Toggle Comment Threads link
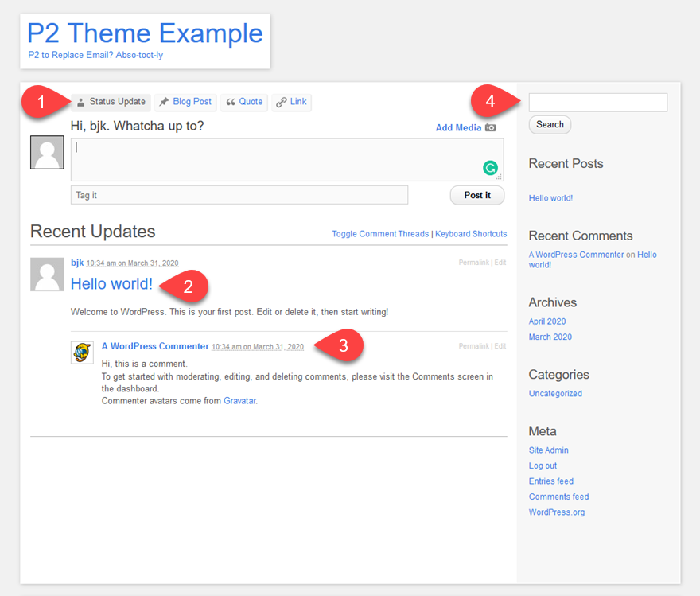The width and height of the screenshot is (700, 596). pyautogui.click(x=380, y=234)
